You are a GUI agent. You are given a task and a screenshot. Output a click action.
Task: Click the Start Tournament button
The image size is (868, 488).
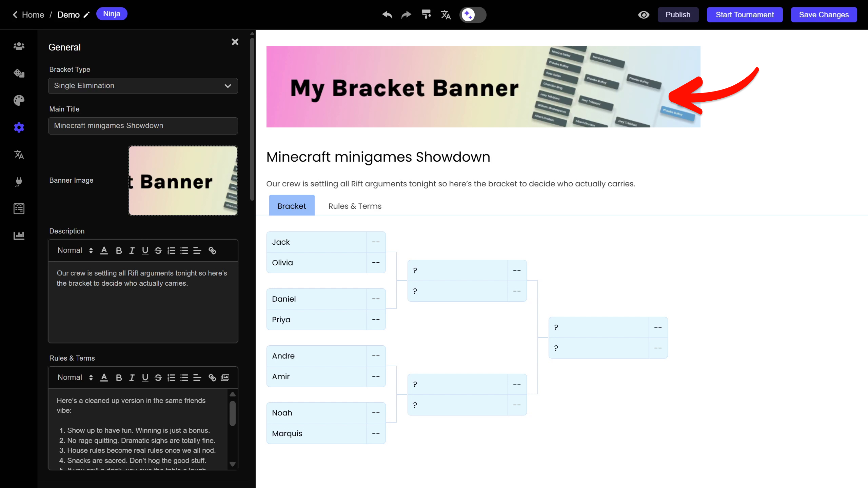[x=745, y=15]
